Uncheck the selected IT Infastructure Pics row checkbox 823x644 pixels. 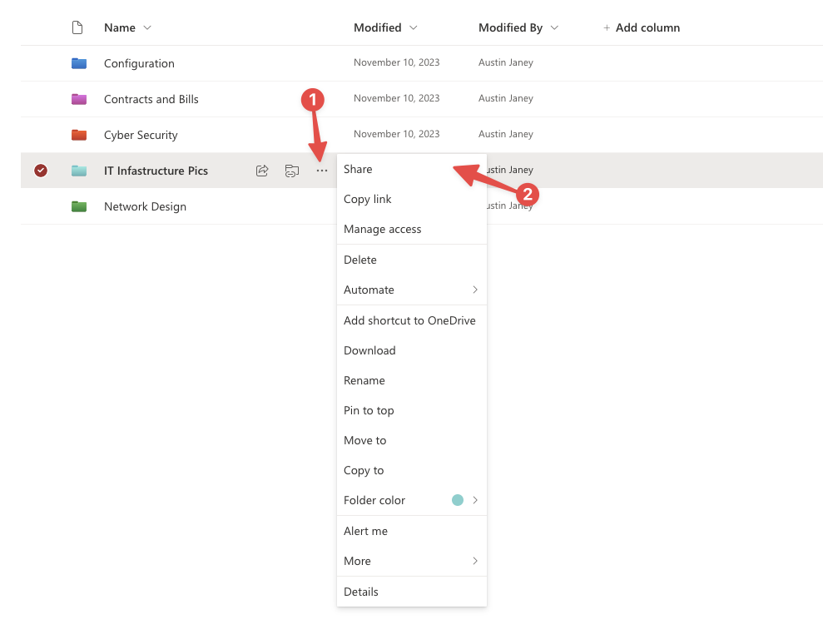tap(41, 171)
